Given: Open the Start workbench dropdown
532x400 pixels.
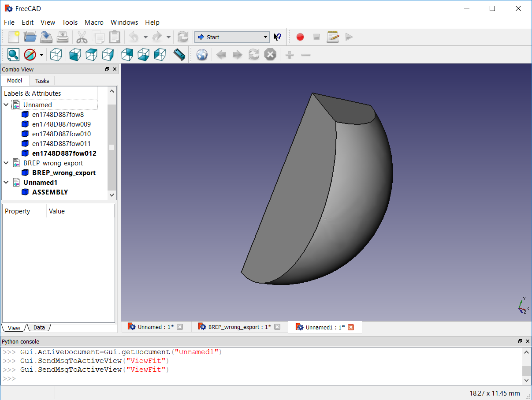Looking at the screenshot, I should click(232, 37).
